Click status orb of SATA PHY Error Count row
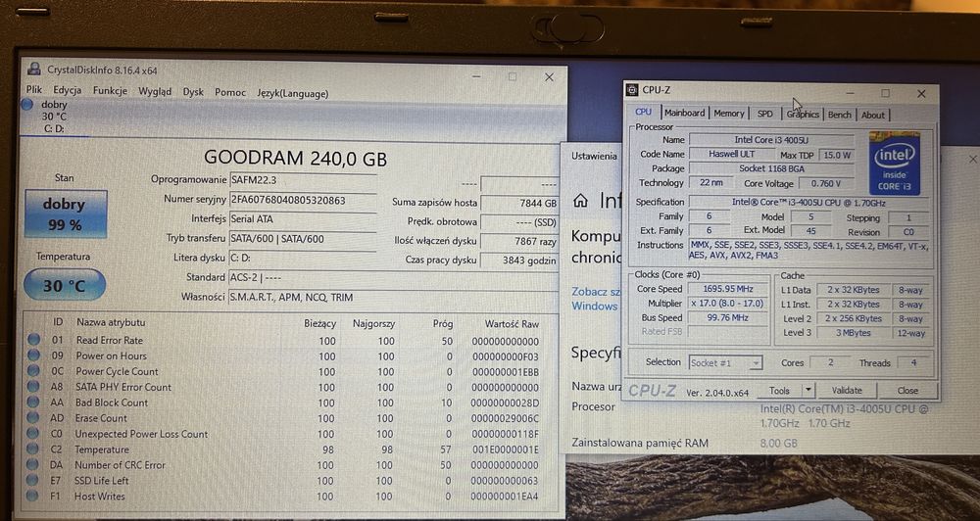This screenshot has width=980, height=521. (x=33, y=387)
